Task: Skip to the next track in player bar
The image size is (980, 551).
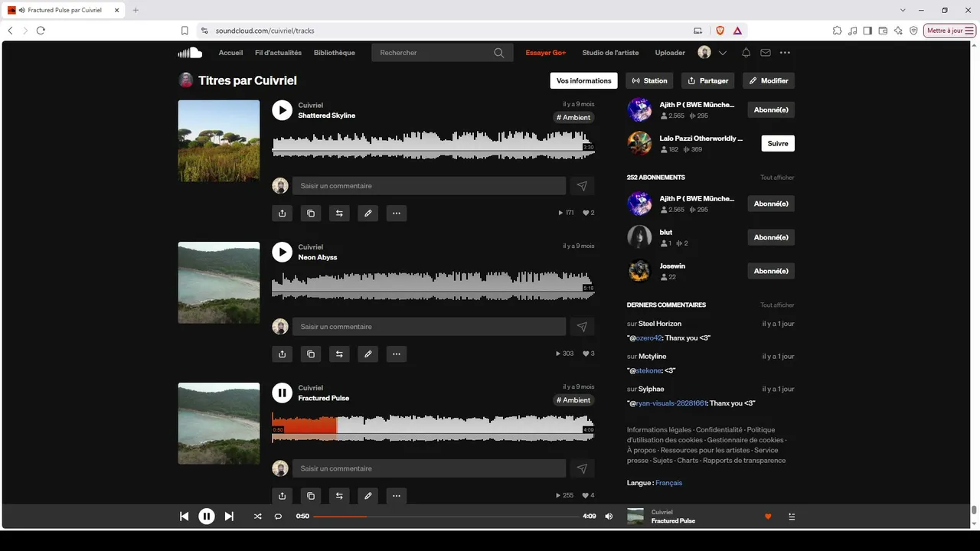Action: point(229,517)
